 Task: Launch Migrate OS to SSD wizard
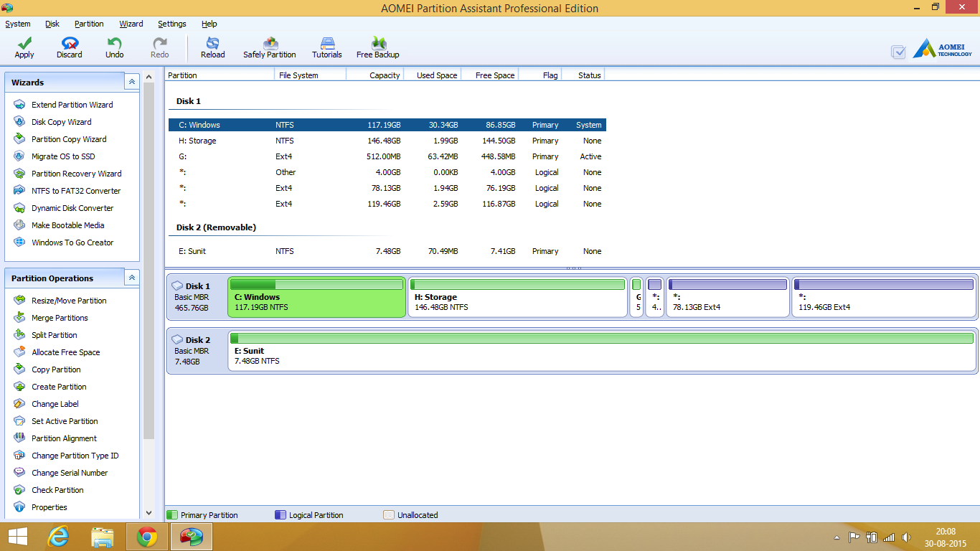point(63,156)
